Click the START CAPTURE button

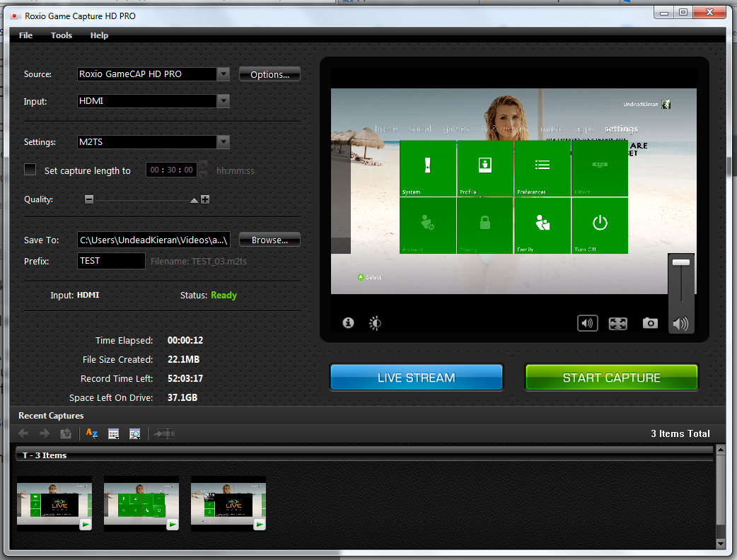coord(611,378)
